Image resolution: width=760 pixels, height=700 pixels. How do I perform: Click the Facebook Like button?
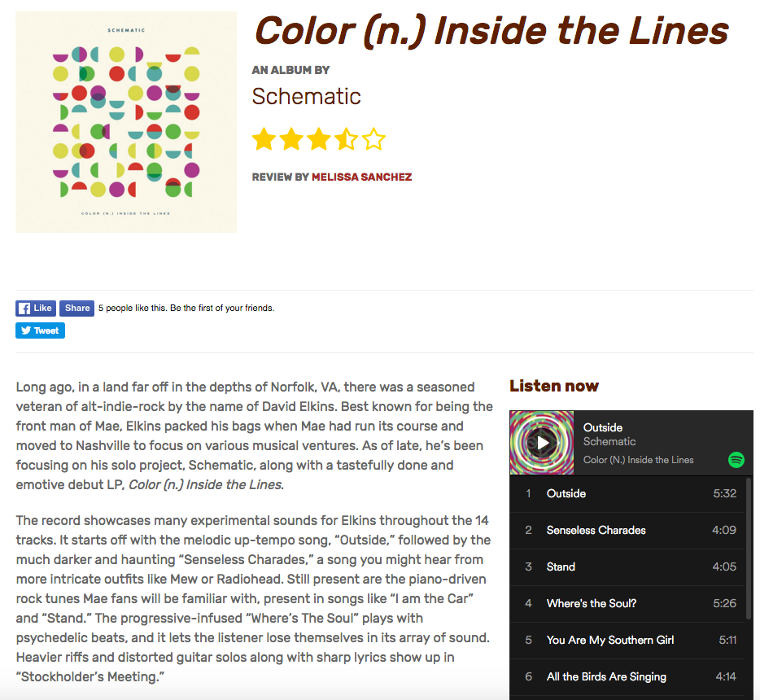click(36, 308)
